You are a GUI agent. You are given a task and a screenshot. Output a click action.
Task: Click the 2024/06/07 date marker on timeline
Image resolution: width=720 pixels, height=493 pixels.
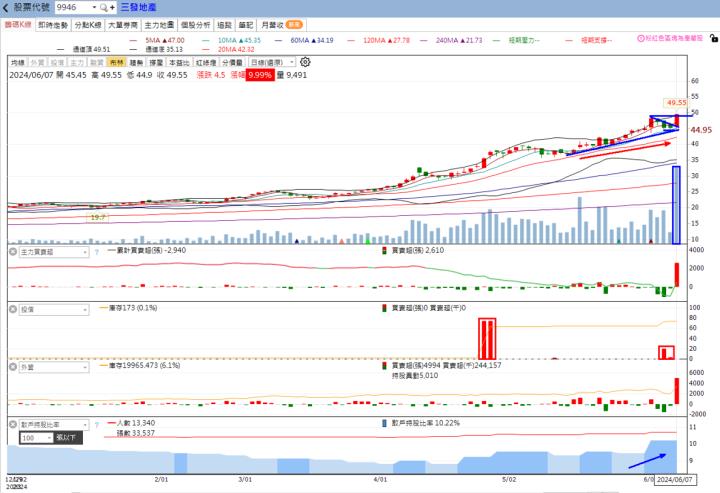tap(675, 479)
